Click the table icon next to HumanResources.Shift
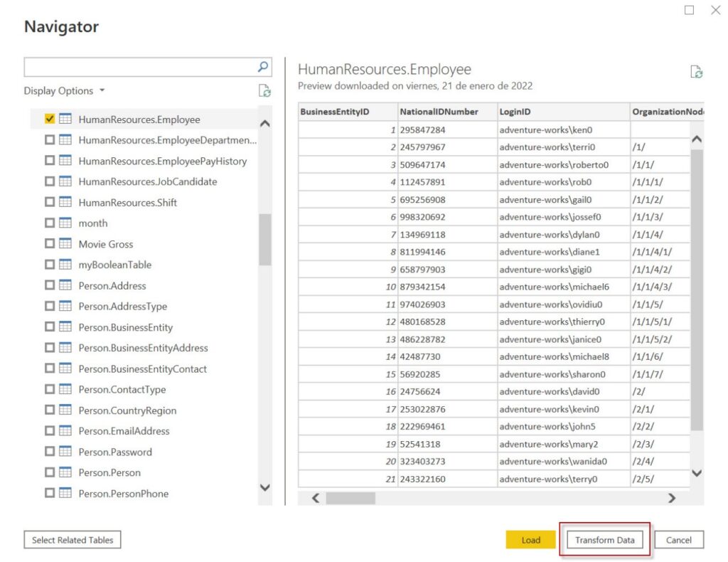728x562 pixels. click(67, 202)
